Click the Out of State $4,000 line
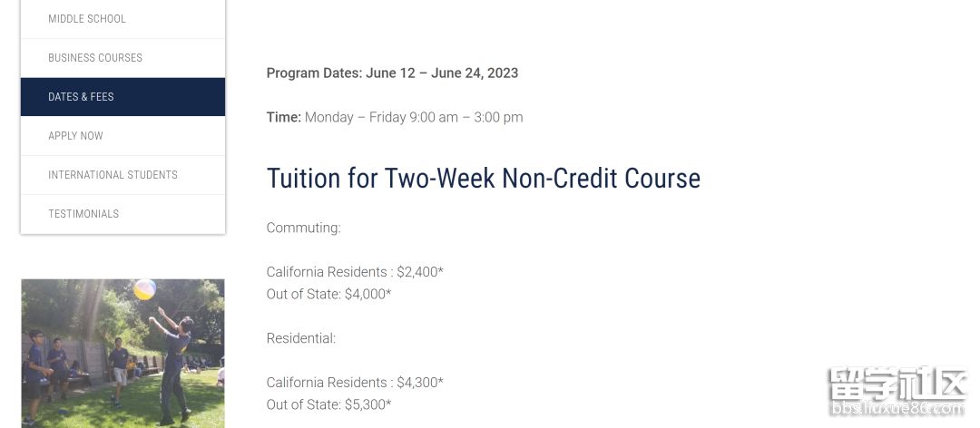Viewport: 980px width, 428px height. click(x=328, y=295)
